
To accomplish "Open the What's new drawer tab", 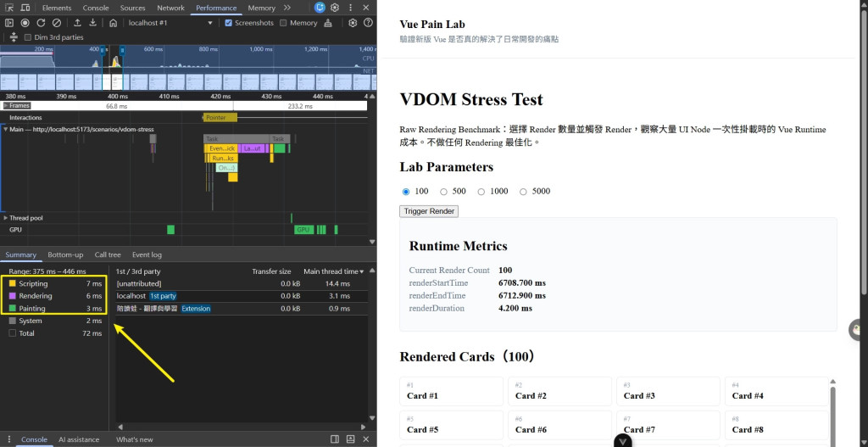I will pos(135,439).
